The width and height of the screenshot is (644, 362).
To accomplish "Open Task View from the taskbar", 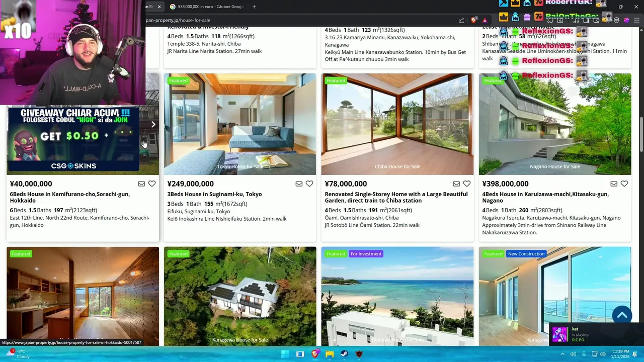I will coord(300,354).
